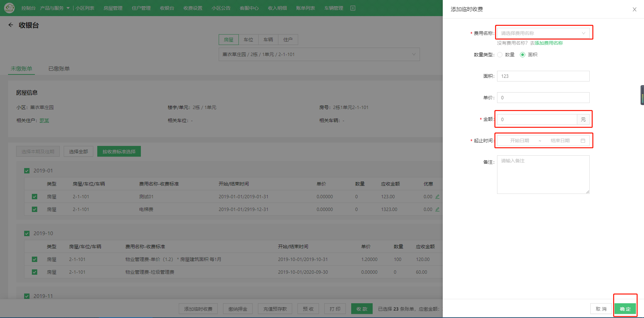Open resident 罗某 link
The height and width of the screenshot is (318, 644).
point(44,120)
